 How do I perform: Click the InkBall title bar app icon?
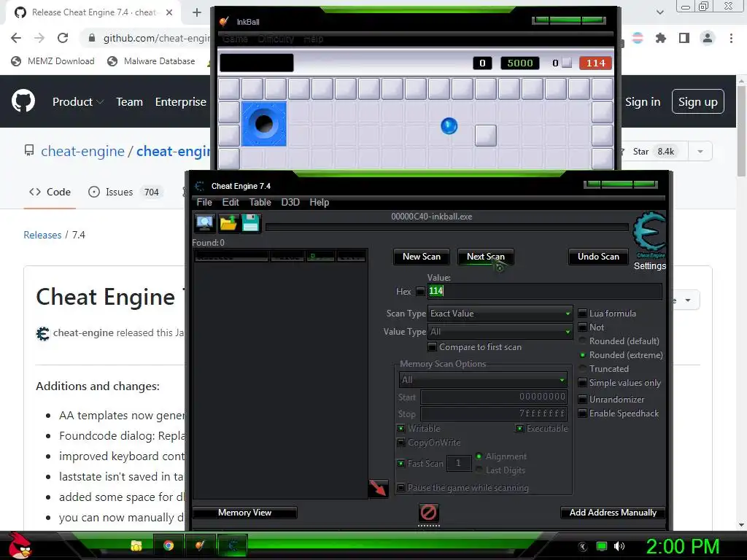point(225,21)
